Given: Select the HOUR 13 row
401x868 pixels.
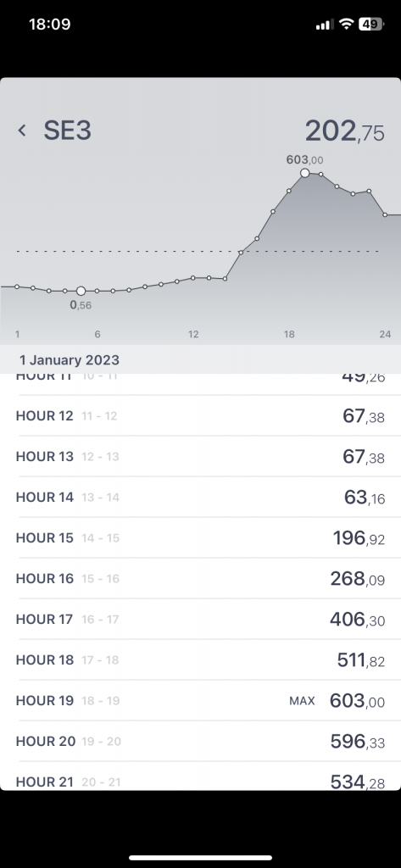Looking at the screenshot, I should coord(200,457).
